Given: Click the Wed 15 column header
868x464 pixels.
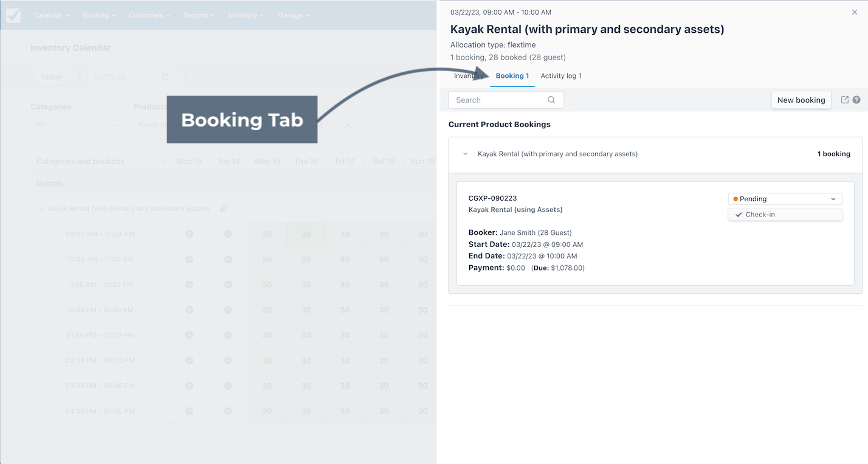Looking at the screenshot, I should pos(267,161).
